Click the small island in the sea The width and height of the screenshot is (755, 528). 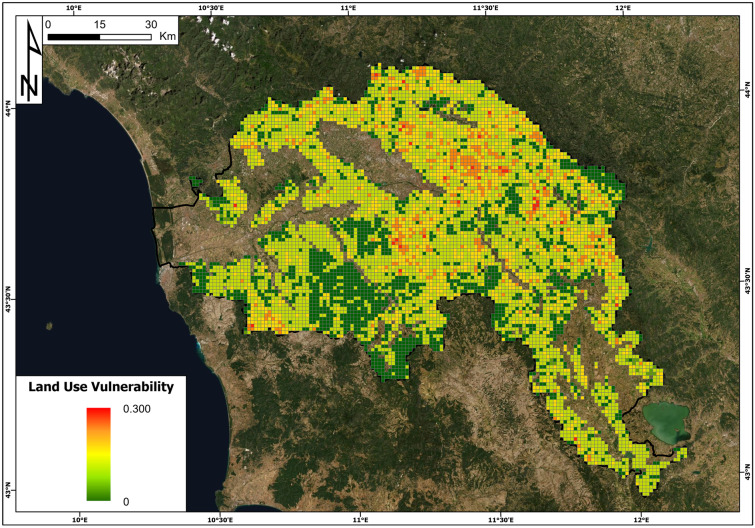[50, 325]
